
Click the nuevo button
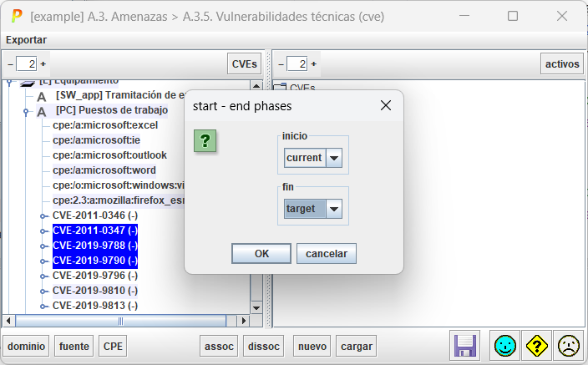(x=312, y=346)
